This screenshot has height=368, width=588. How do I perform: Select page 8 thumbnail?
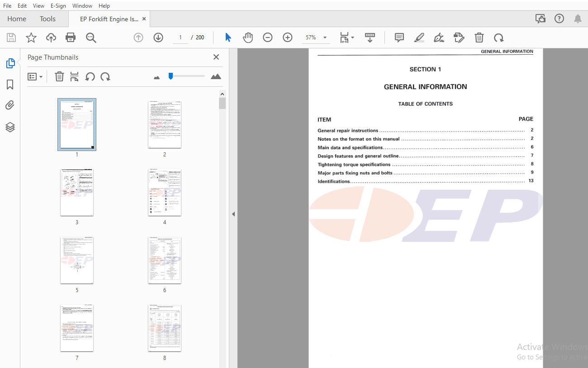pyautogui.click(x=165, y=328)
